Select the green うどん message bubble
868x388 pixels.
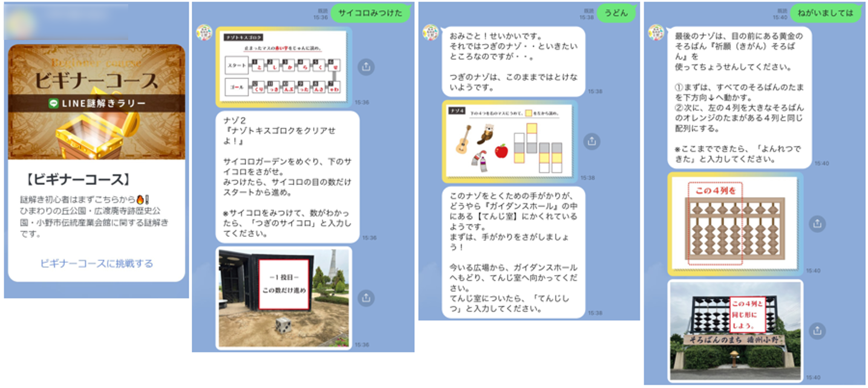click(616, 13)
